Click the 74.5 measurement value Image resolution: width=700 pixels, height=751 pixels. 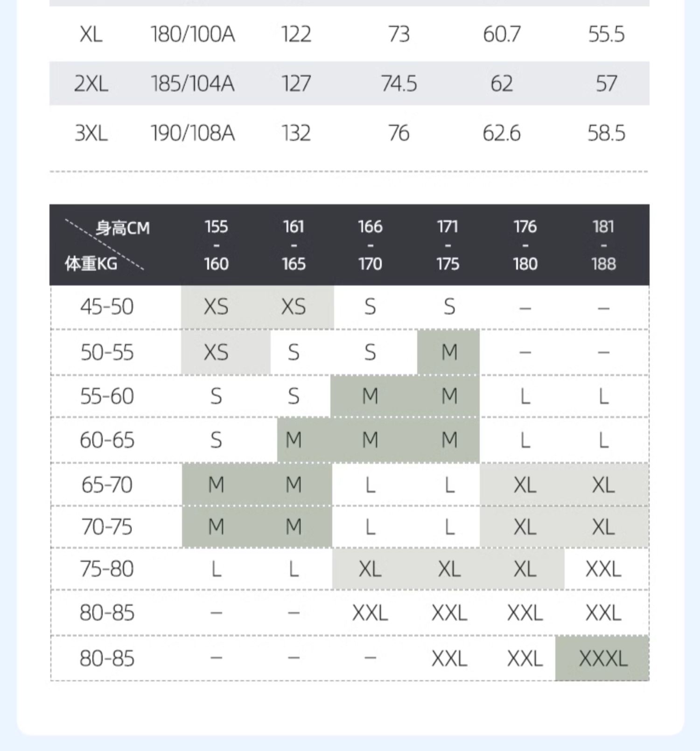coord(399,84)
